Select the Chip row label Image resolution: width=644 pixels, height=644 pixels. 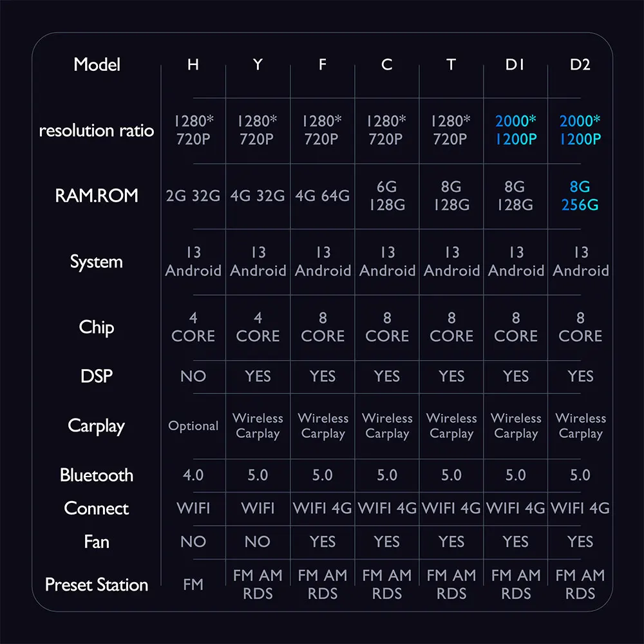coord(97,328)
